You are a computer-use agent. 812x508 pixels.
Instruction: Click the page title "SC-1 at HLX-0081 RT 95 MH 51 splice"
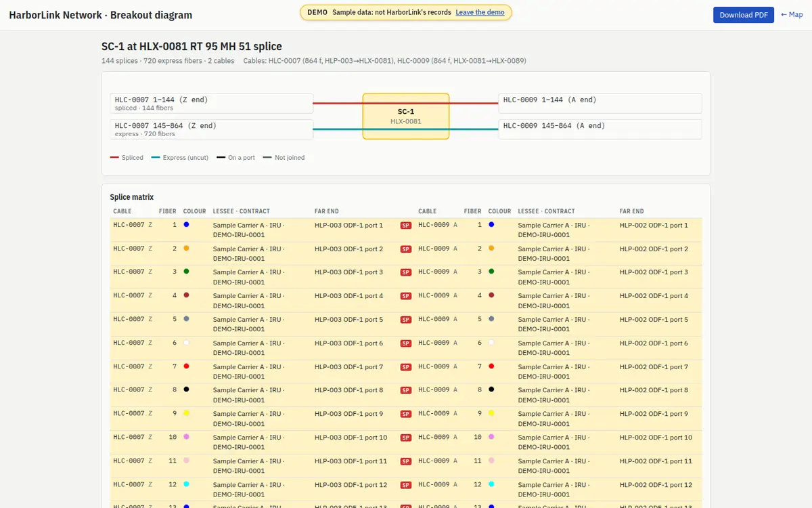(x=191, y=47)
